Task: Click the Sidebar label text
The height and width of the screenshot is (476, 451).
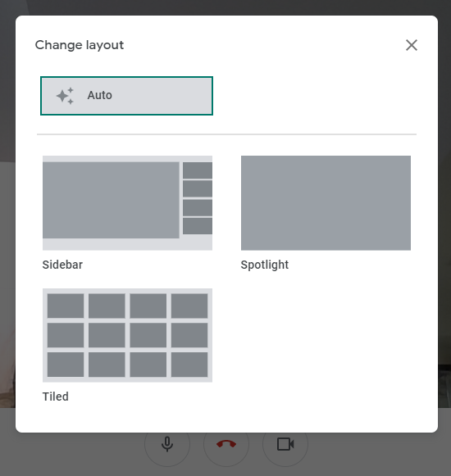Action: (62, 265)
